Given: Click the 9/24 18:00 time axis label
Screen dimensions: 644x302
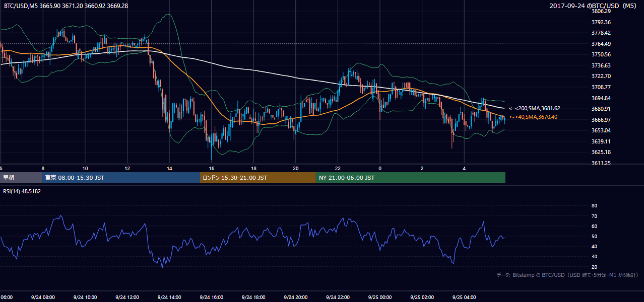Looking at the screenshot, I should (253, 297).
